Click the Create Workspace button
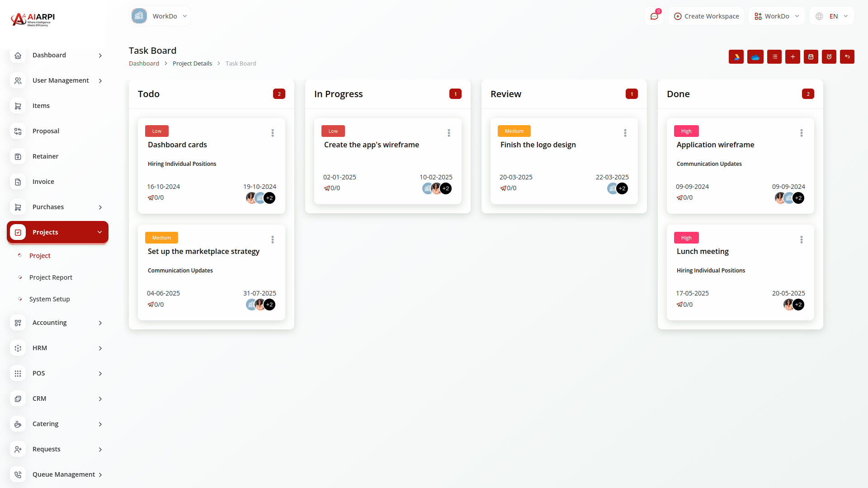This screenshot has height=488, width=868. (x=706, y=16)
